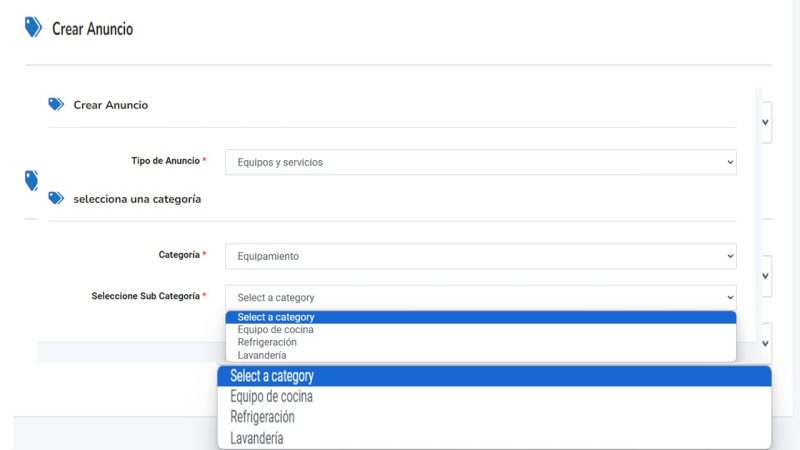The image size is (800, 450).
Task: Click tag icon beside top Crear Anuncio title
Action: (33, 28)
